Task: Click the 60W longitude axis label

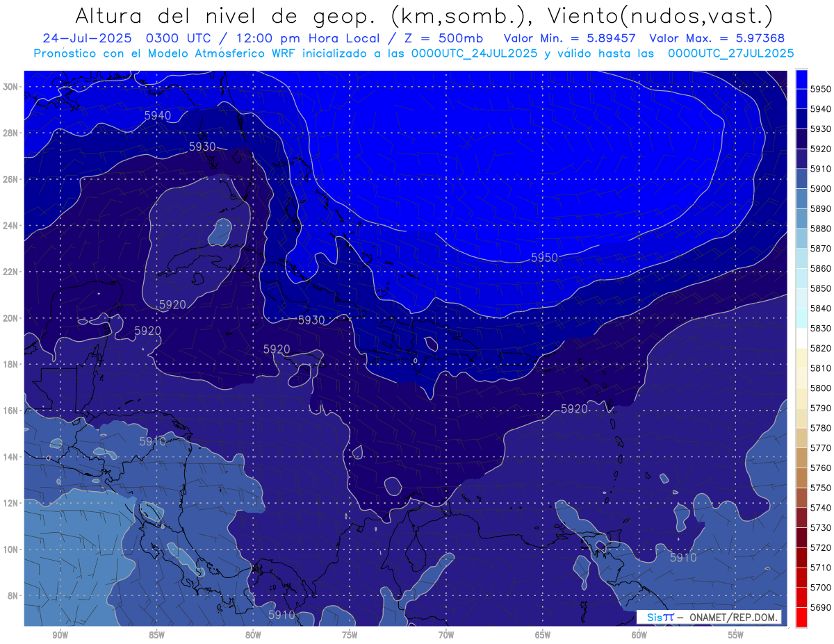Action: point(639,635)
